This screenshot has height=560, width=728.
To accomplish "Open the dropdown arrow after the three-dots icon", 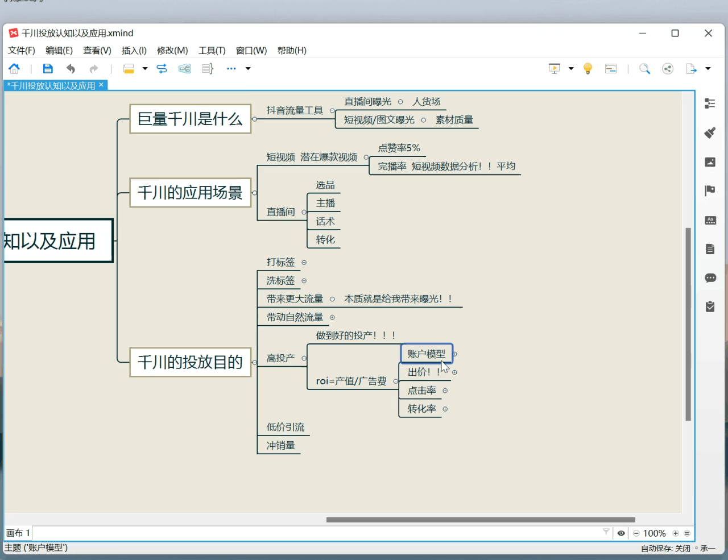I will pos(248,69).
